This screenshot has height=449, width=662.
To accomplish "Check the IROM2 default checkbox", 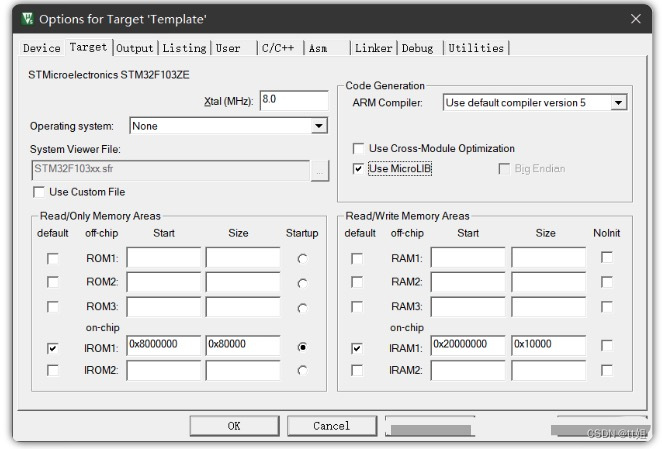I will (53, 370).
